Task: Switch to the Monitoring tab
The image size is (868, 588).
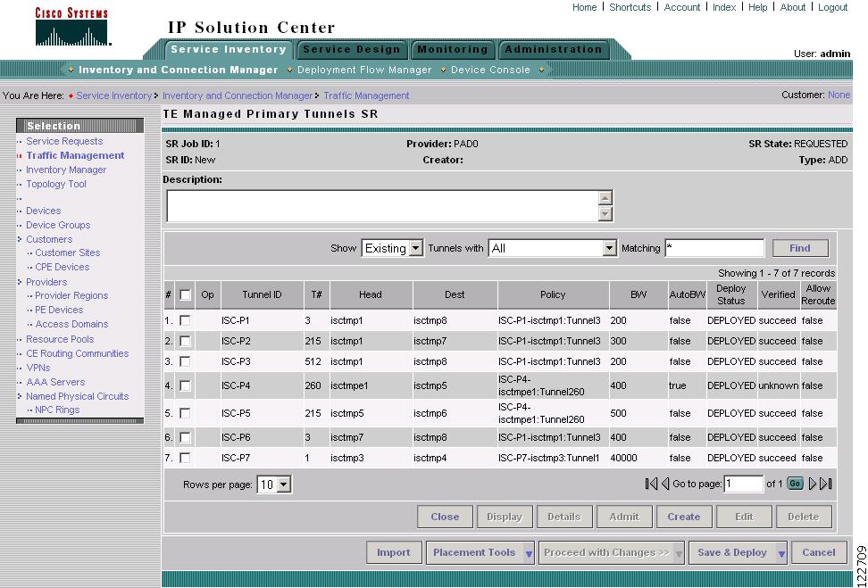Action: tap(452, 49)
